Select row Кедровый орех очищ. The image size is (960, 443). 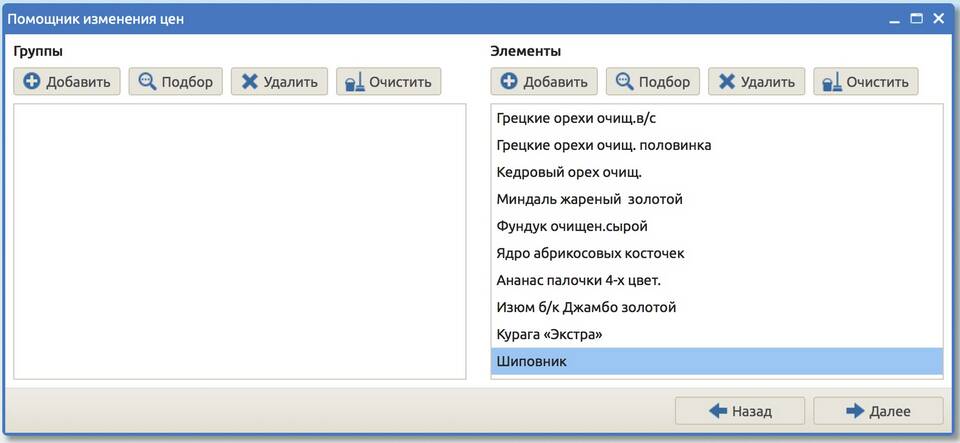tap(717, 173)
